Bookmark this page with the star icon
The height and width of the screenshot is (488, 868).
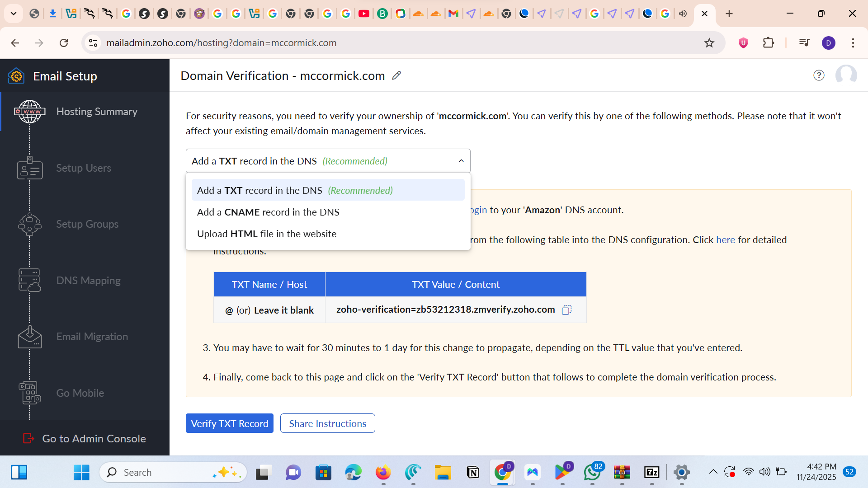coord(709,43)
